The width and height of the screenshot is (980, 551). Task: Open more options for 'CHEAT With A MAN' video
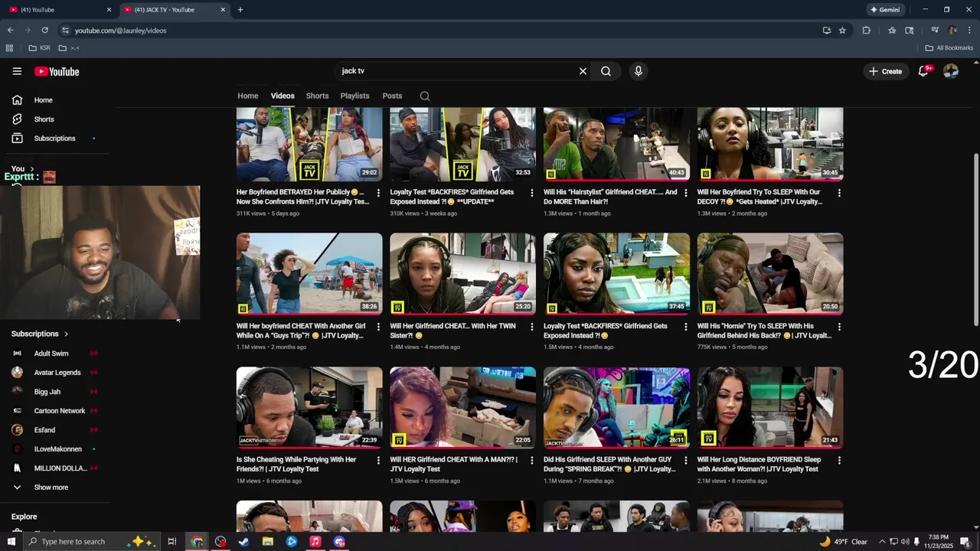532,461
